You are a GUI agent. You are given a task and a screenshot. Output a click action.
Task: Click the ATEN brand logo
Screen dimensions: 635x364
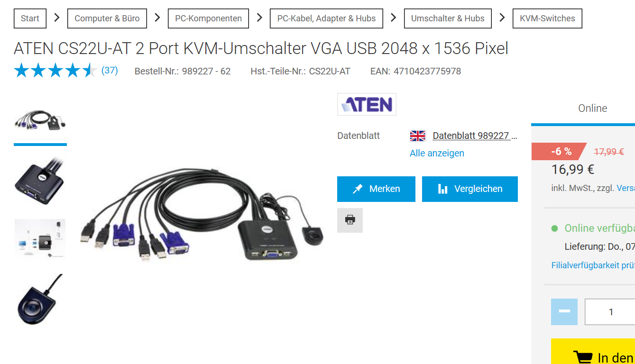[367, 104]
